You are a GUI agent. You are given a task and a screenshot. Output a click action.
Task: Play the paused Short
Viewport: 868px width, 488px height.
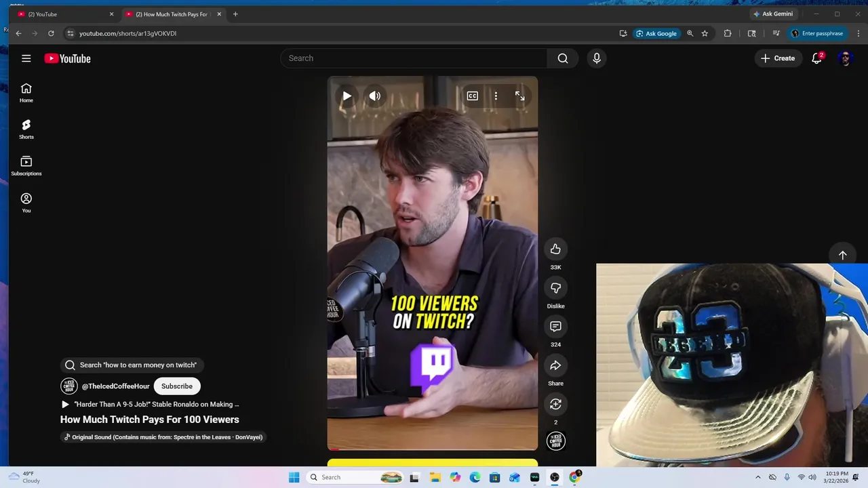[347, 96]
